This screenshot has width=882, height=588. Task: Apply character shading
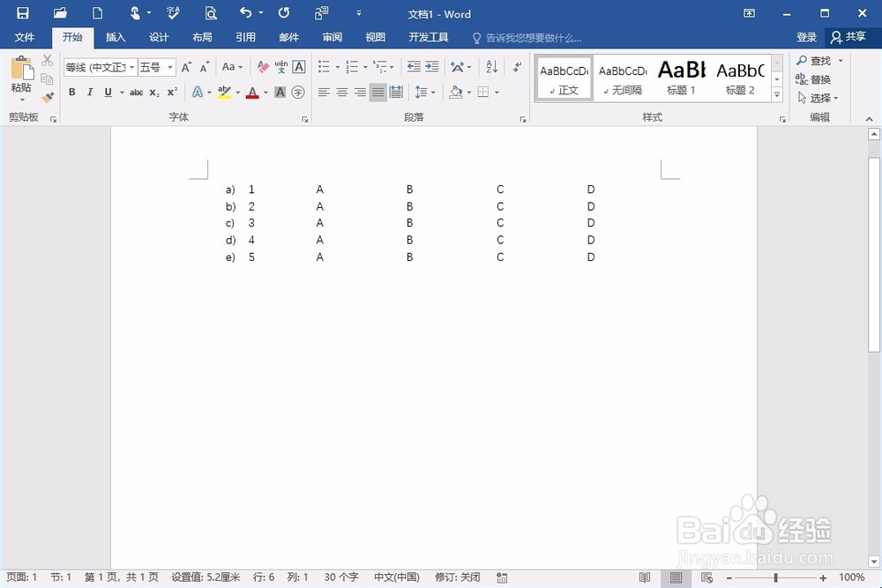click(x=280, y=93)
